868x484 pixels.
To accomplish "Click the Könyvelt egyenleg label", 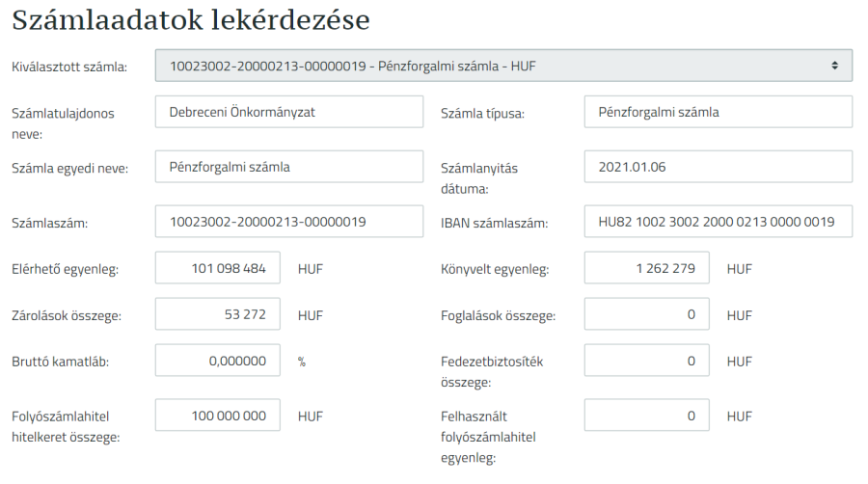I will tap(495, 269).
